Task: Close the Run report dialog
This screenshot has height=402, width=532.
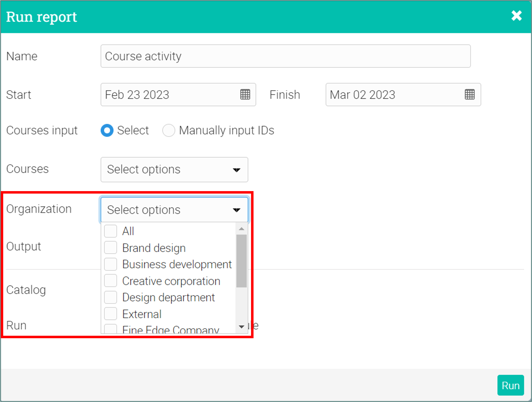Action: point(516,16)
